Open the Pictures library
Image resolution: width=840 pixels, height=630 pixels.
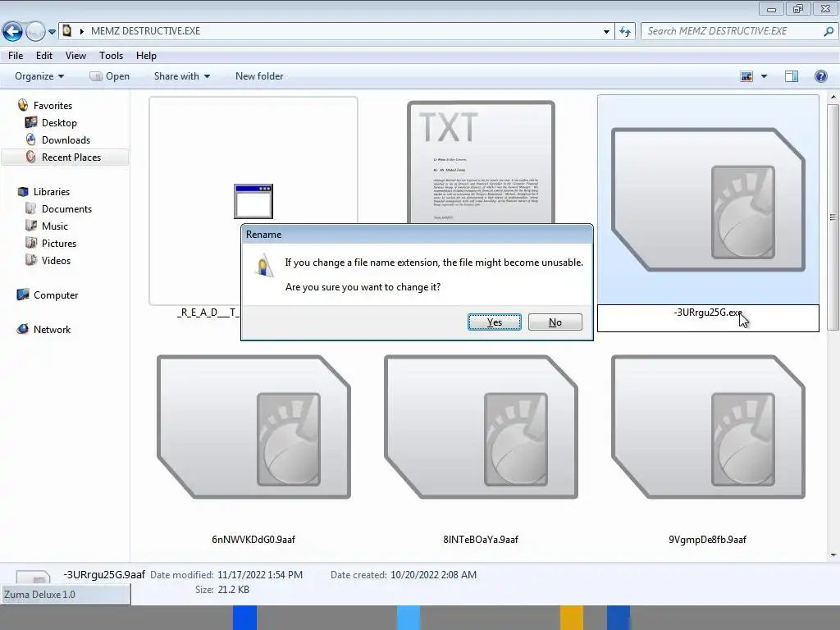pyautogui.click(x=59, y=243)
